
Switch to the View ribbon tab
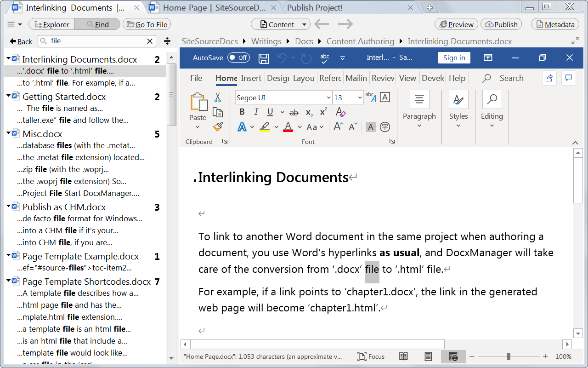coord(407,78)
